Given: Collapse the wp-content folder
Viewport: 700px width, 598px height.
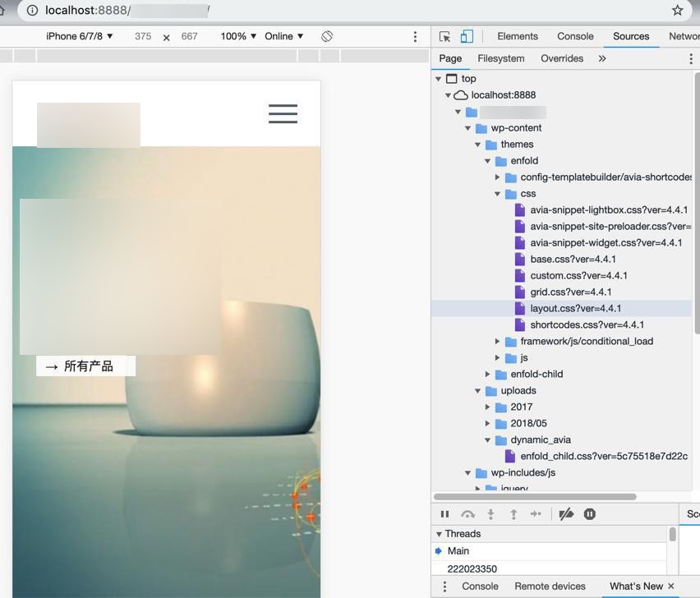Looking at the screenshot, I should pyautogui.click(x=467, y=128).
